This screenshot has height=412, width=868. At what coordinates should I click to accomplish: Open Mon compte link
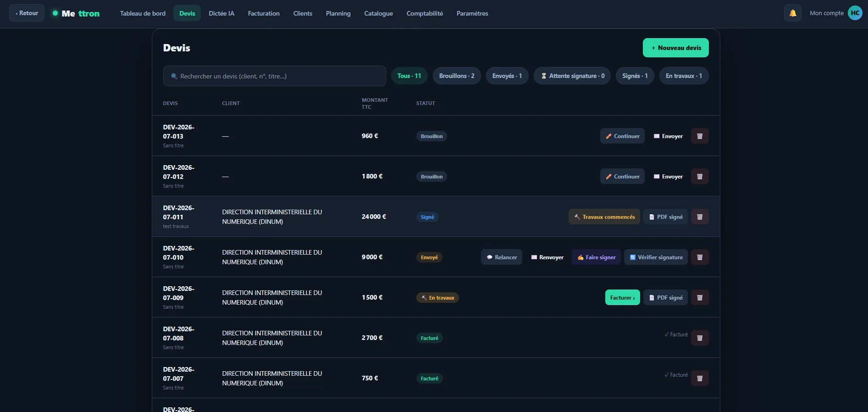coord(827,13)
